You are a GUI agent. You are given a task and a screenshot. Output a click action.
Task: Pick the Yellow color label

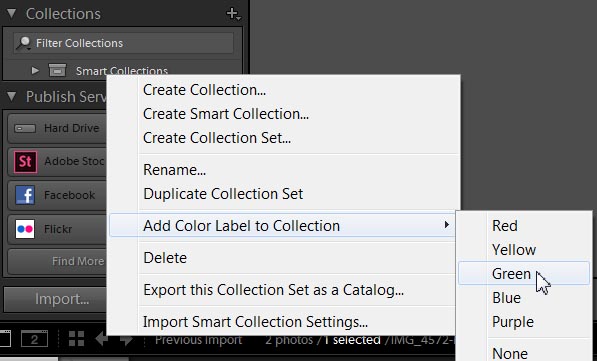tap(524, 250)
